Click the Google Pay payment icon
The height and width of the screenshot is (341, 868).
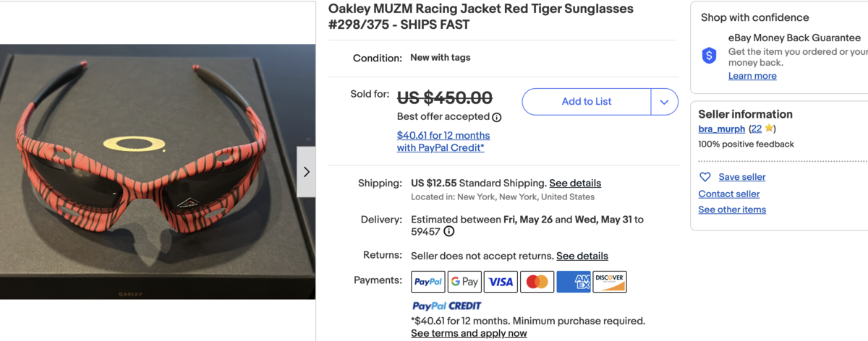point(464,282)
